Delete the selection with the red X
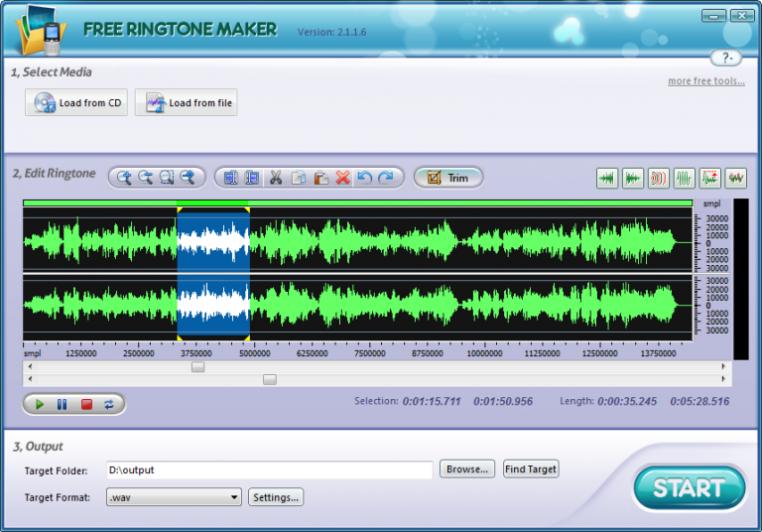Screen dimensions: 762x532 pos(342,178)
